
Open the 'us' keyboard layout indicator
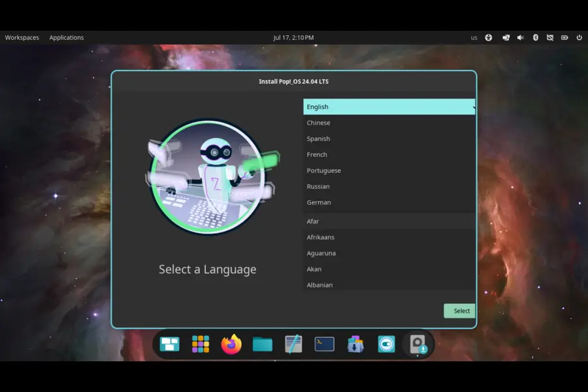pyautogui.click(x=474, y=38)
